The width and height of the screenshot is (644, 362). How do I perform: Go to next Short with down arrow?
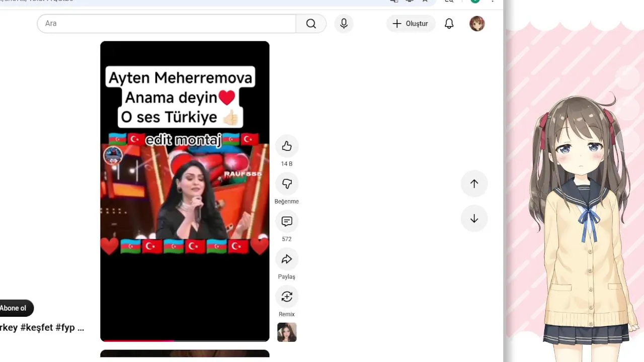[474, 219]
